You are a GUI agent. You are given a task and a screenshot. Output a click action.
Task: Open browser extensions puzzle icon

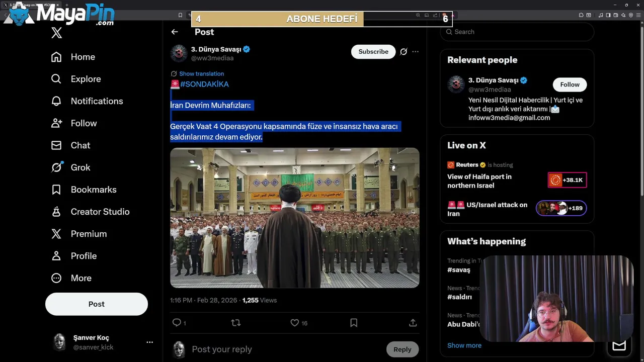(x=581, y=15)
